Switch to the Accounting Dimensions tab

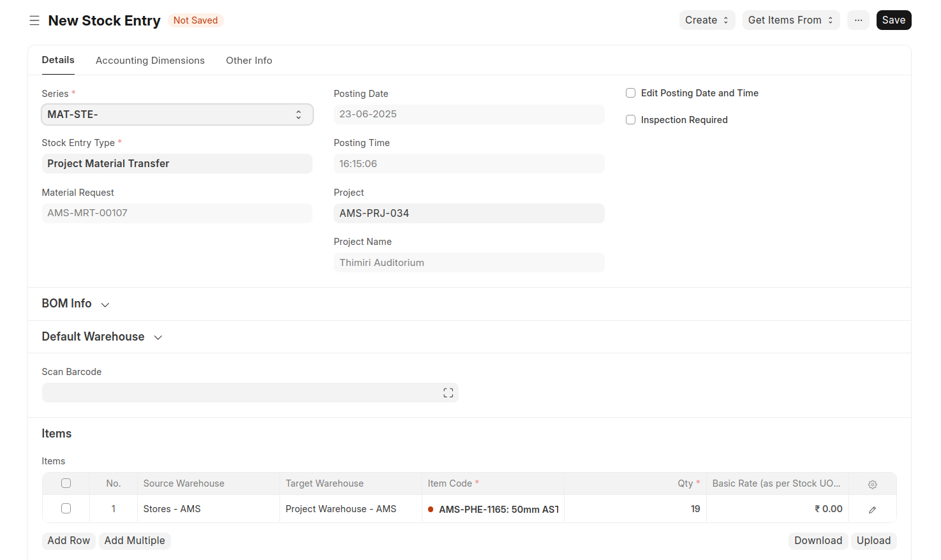pos(150,61)
